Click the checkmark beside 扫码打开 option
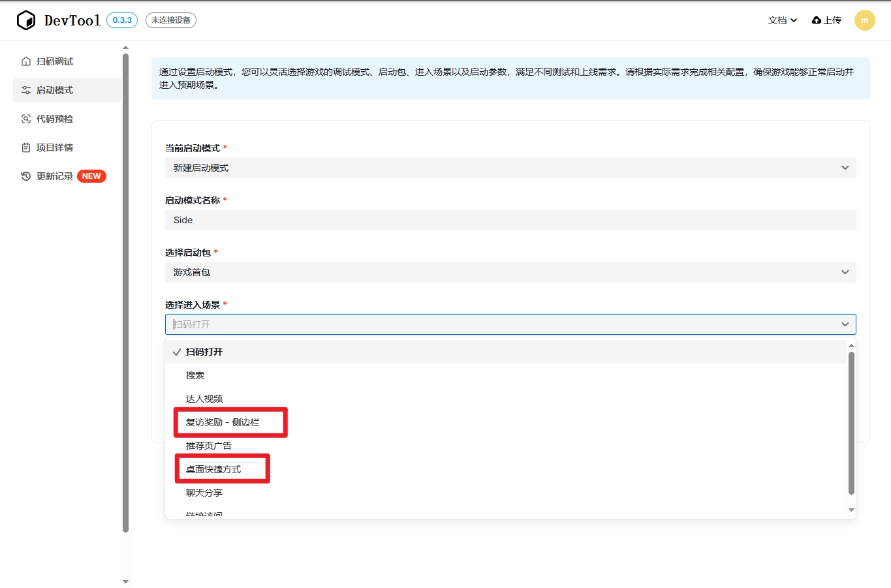This screenshot has width=891, height=588. 176,352
